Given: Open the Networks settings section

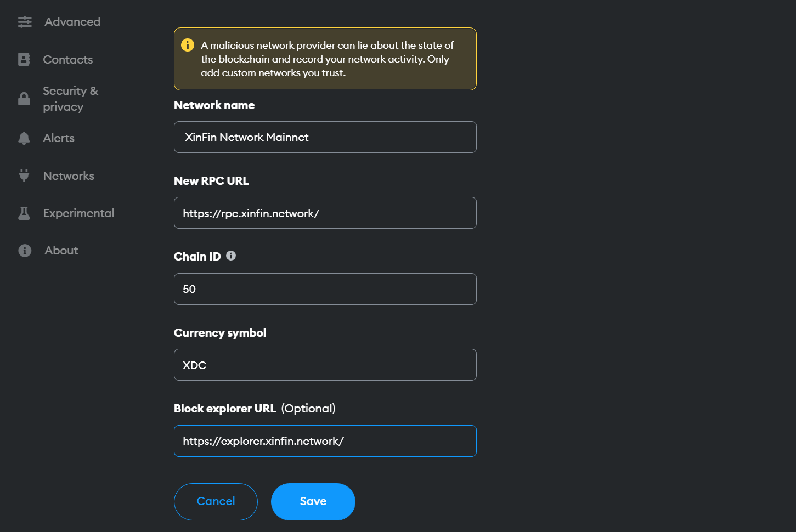Looking at the screenshot, I should pos(68,176).
